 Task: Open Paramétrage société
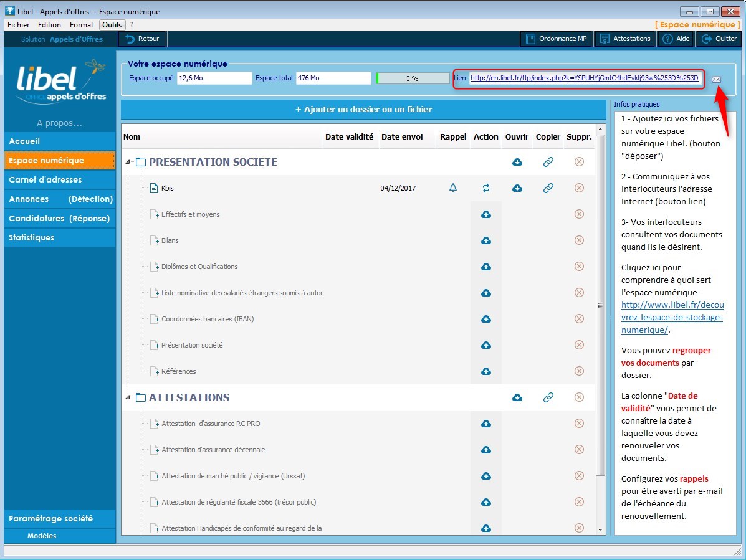click(60, 519)
